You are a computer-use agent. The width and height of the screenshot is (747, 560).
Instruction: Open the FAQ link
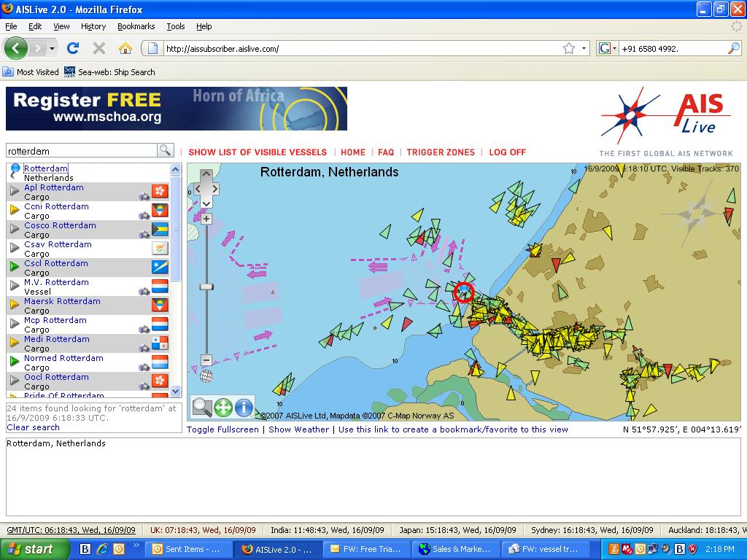pos(386,152)
